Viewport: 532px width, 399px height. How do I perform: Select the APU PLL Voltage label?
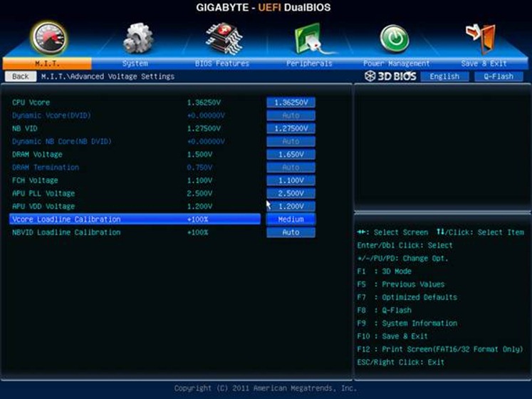[x=43, y=193]
